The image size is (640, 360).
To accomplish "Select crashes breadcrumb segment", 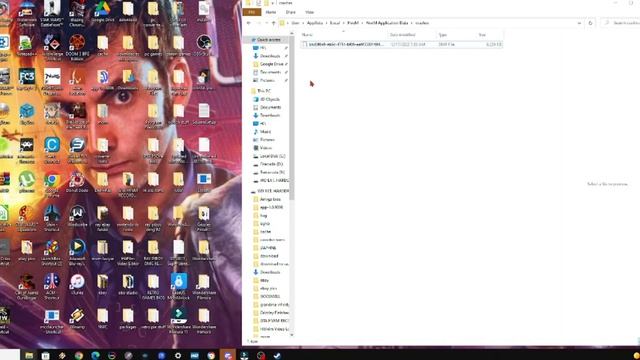I will 422,23.
